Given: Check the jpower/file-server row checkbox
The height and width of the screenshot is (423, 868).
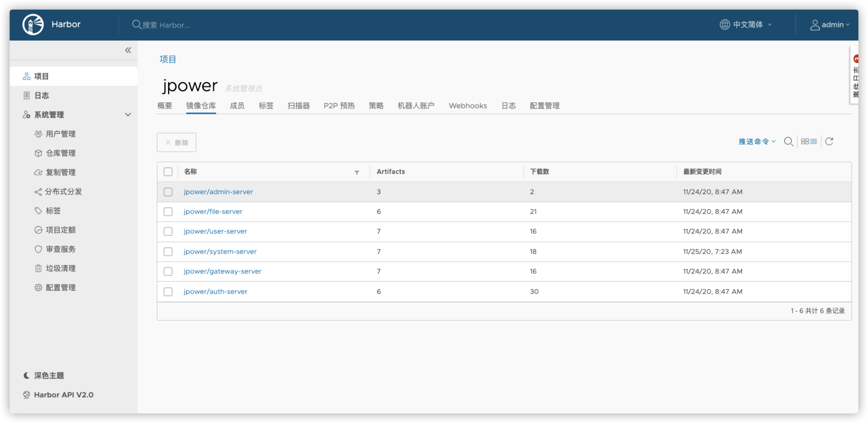Looking at the screenshot, I should [x=168, y=212].
